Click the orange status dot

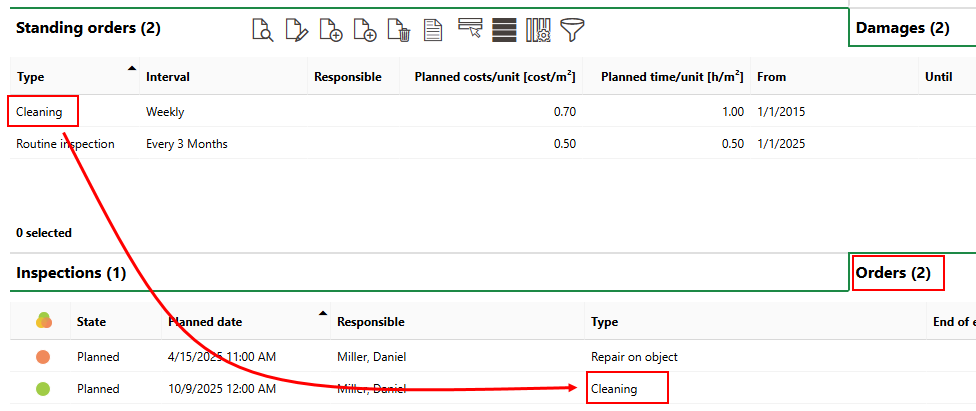43,356
